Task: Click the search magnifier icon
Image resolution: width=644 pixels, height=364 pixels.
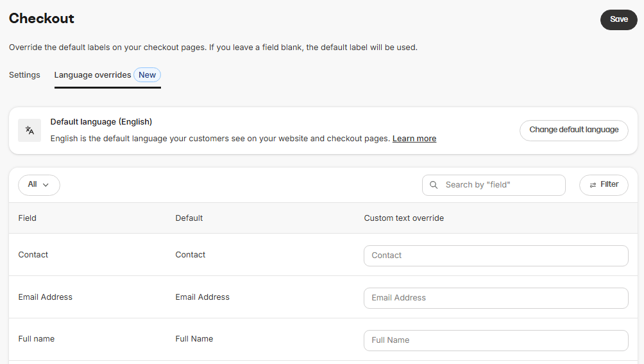Action: coord(434,185)
